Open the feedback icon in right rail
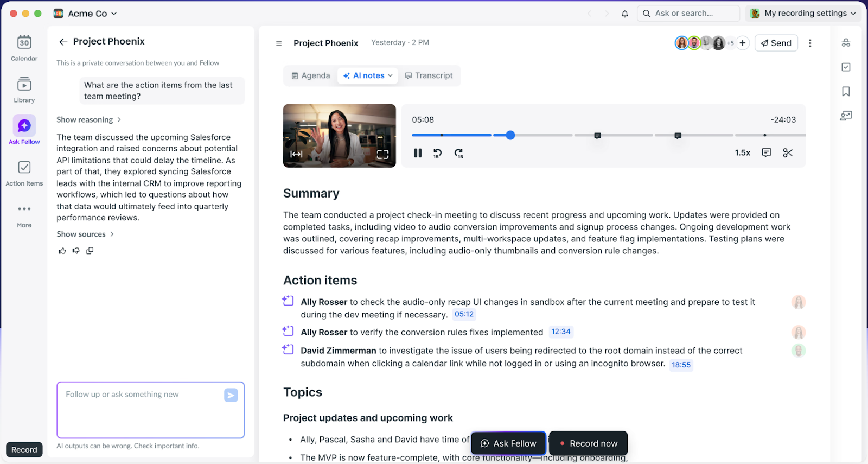Viewport: 868px width, 464px height. coord(846,116)
